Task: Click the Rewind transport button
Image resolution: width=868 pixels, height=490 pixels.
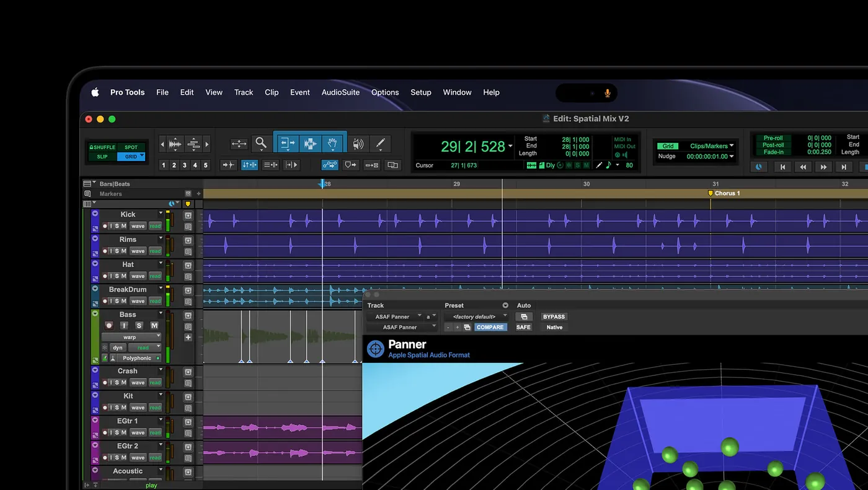Action: pyautogui.click(x=803, y=167)
